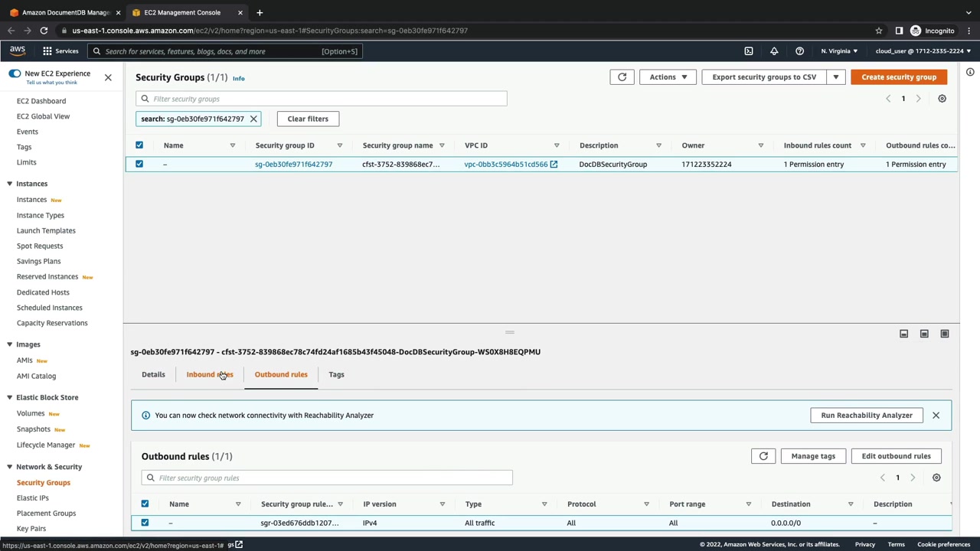This screenshot has height=551, width=980.
Task: Launch AWS CloudShell icon
Action: coord(749,51)
